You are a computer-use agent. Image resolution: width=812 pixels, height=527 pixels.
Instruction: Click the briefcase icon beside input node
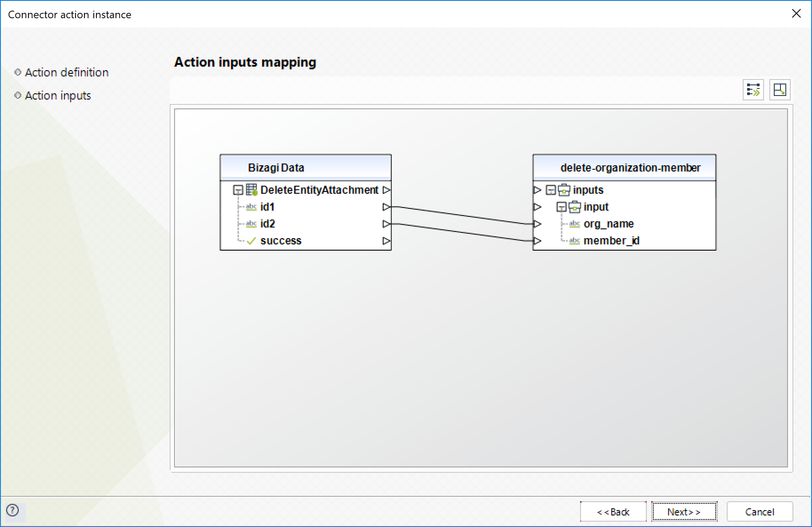(x=575, y=207)
